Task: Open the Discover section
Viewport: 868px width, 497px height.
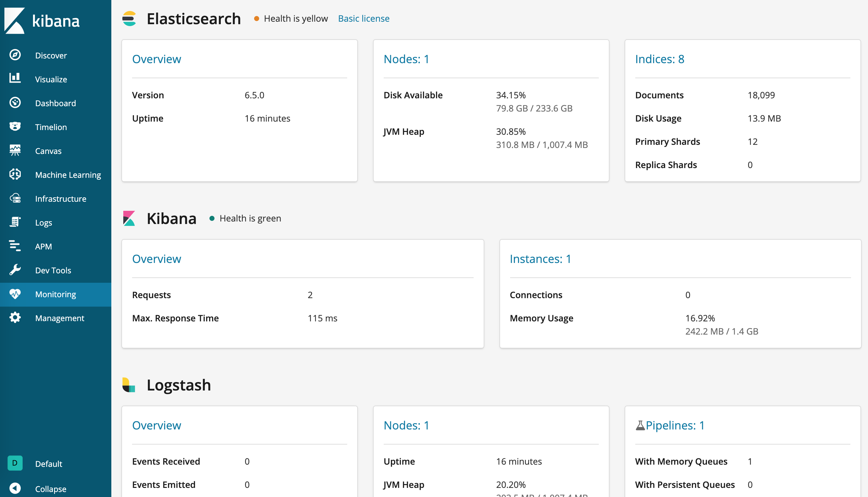Action: 51,55
